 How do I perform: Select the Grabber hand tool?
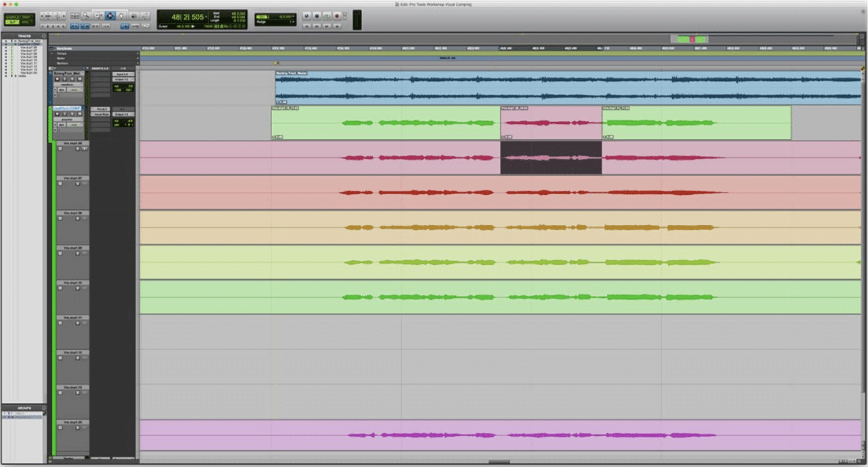point(121,16)
